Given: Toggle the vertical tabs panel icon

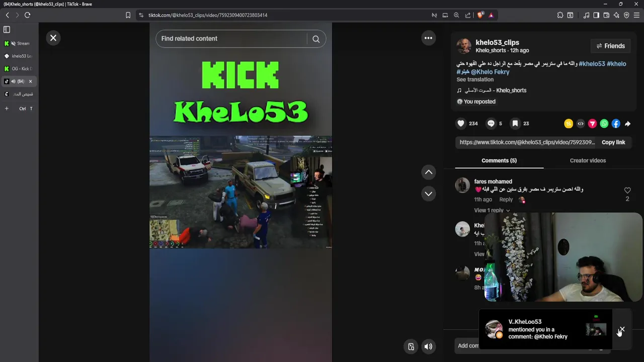Looking at the screenshot, I should coord(7,30).
